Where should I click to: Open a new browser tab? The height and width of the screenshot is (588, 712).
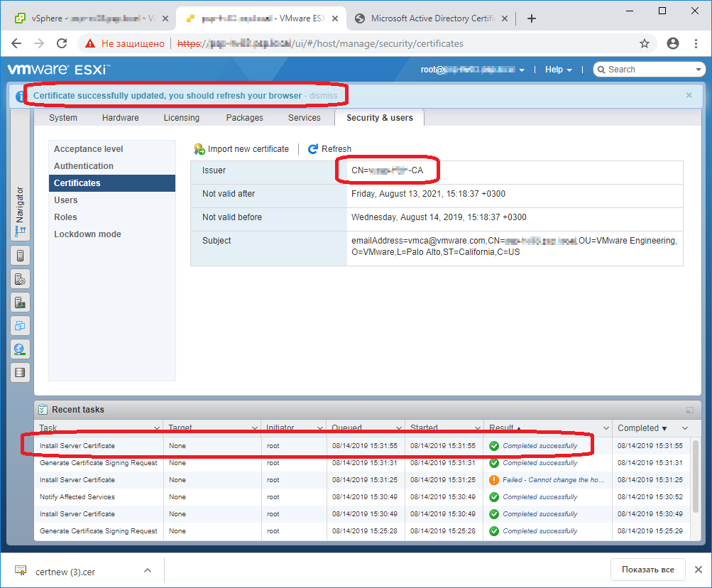pos(532,18)
